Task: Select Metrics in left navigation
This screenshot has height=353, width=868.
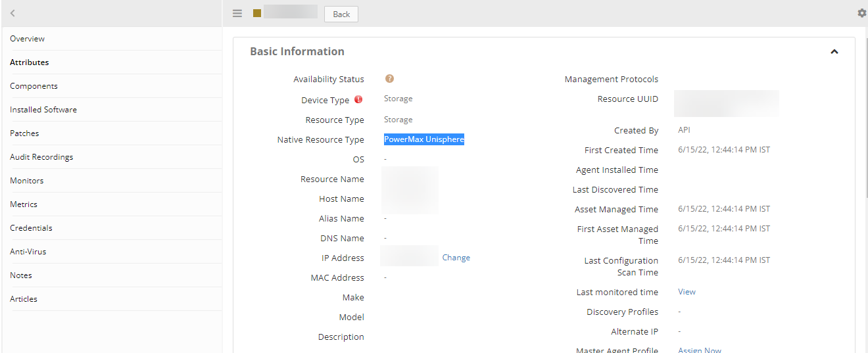Action: click(24, 204)
